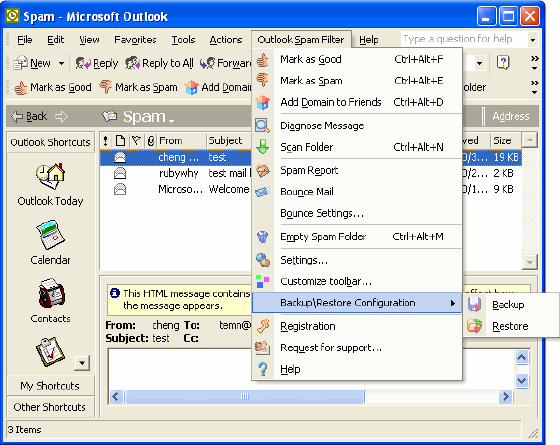Viewport: 560px width, 445px height.
Task: Click the Other Shortcuts group button
Action: click(50, 407)
